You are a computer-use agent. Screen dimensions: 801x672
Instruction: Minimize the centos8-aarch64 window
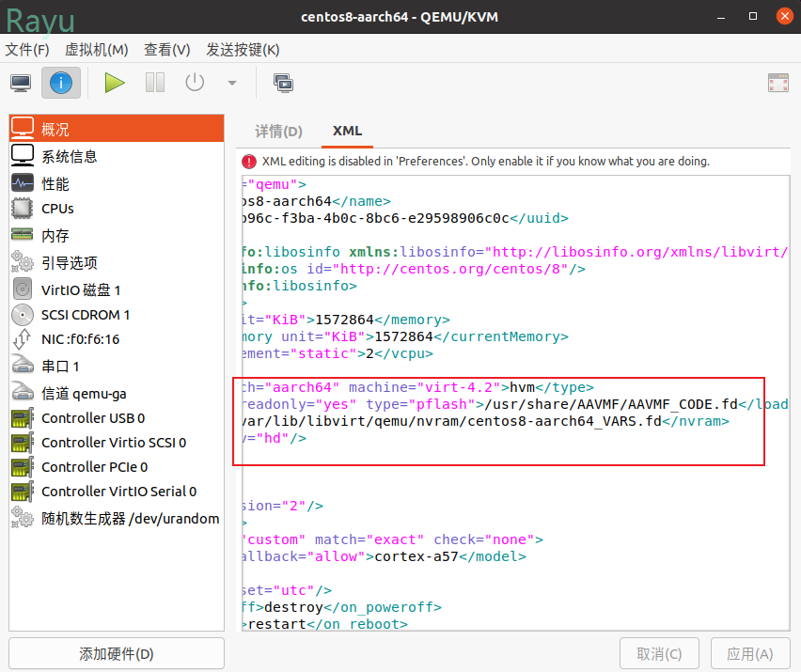tap(721, 17)
